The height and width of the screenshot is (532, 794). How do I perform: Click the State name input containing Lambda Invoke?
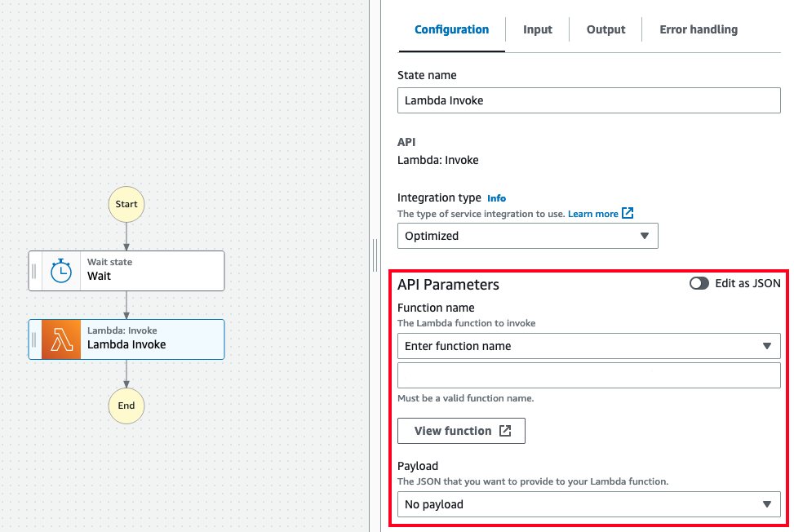point(588,100)
